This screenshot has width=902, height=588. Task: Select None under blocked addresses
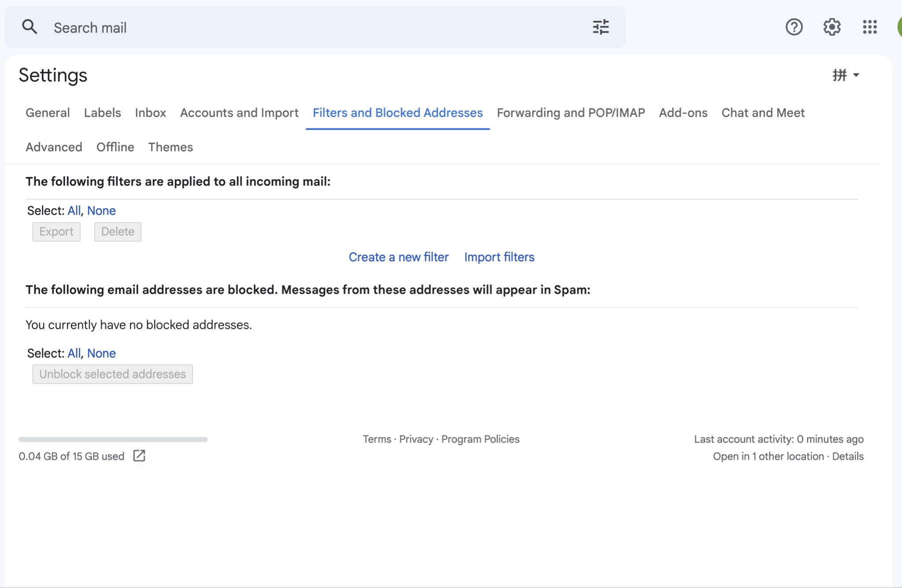click(x=101, y=353)
